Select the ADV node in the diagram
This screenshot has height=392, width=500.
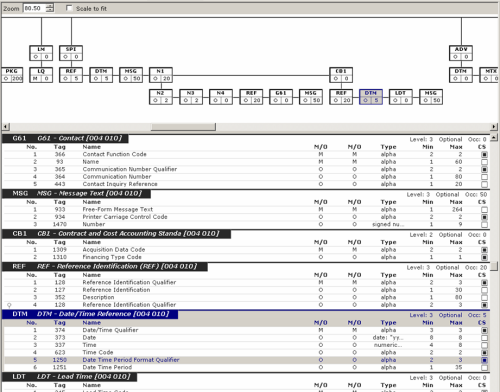pyautogui.click(x=461, y=53)
